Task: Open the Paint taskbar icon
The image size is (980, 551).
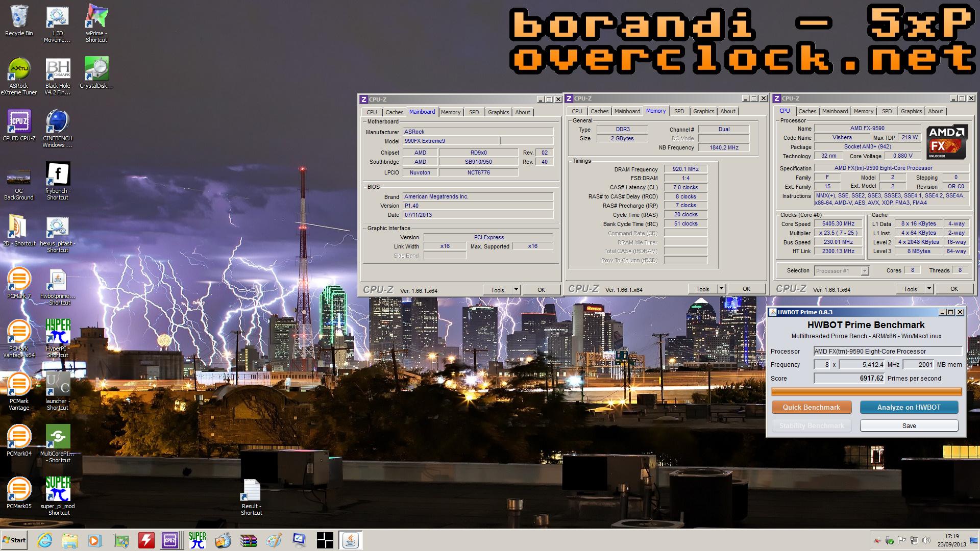Action: point(274,540)
